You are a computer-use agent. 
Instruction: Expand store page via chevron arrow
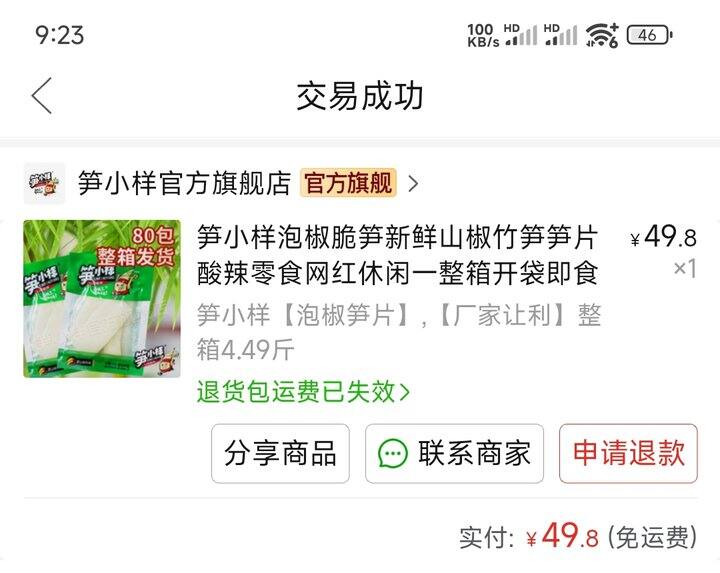click(x=413, y=184)
